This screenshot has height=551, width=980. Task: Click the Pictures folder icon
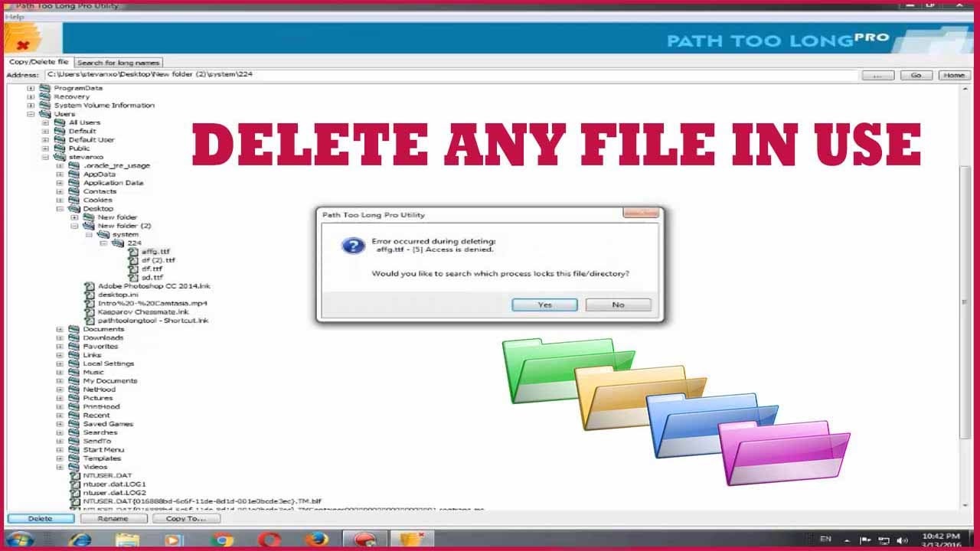(74, 398)
